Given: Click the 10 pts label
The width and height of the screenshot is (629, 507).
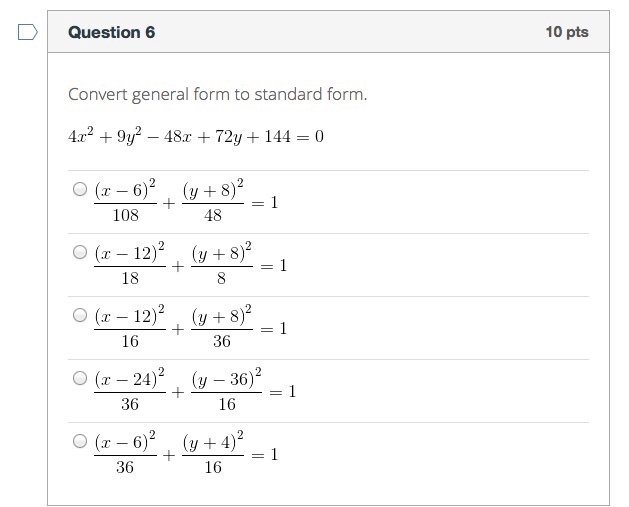Looking at the screenshot, I should coord(567,32).
